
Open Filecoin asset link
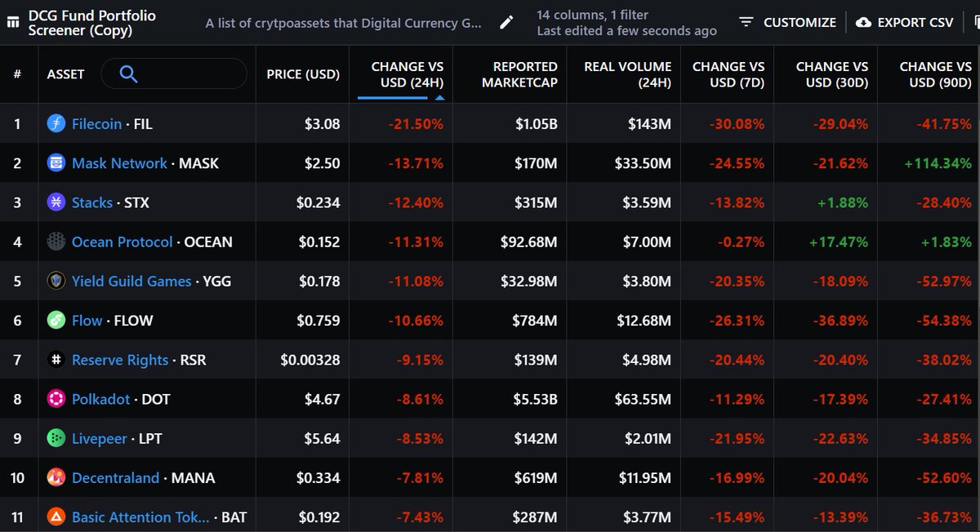click(96, 124)
